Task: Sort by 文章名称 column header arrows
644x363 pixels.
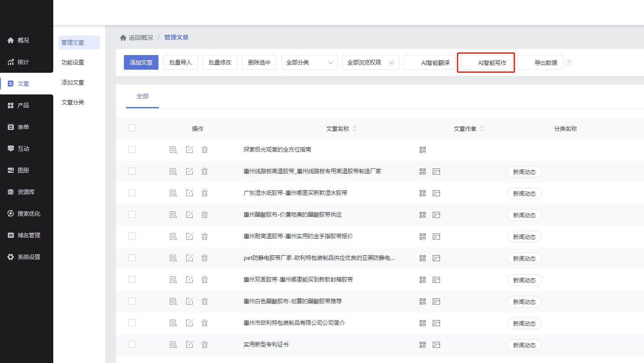Action: click(354, 129)
